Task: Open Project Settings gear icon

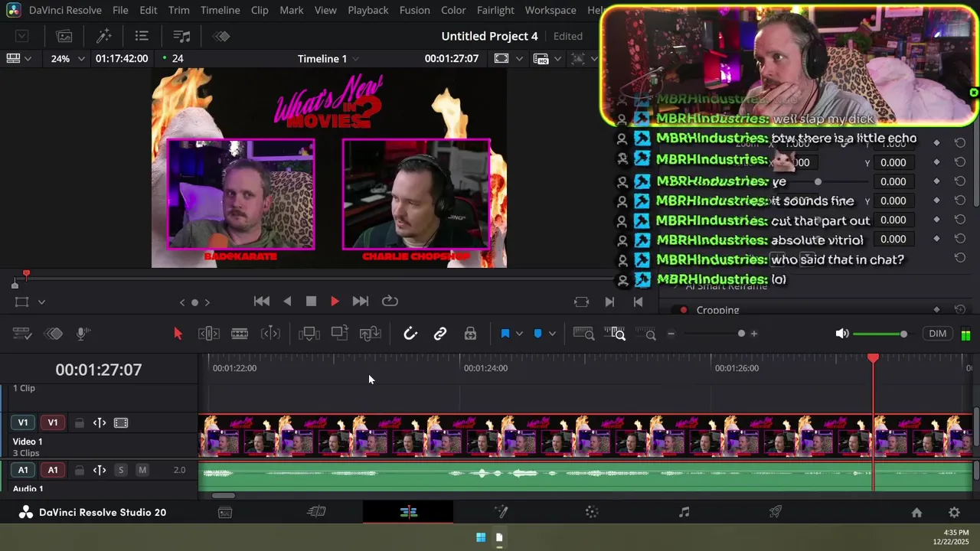Action: (954, 513)
